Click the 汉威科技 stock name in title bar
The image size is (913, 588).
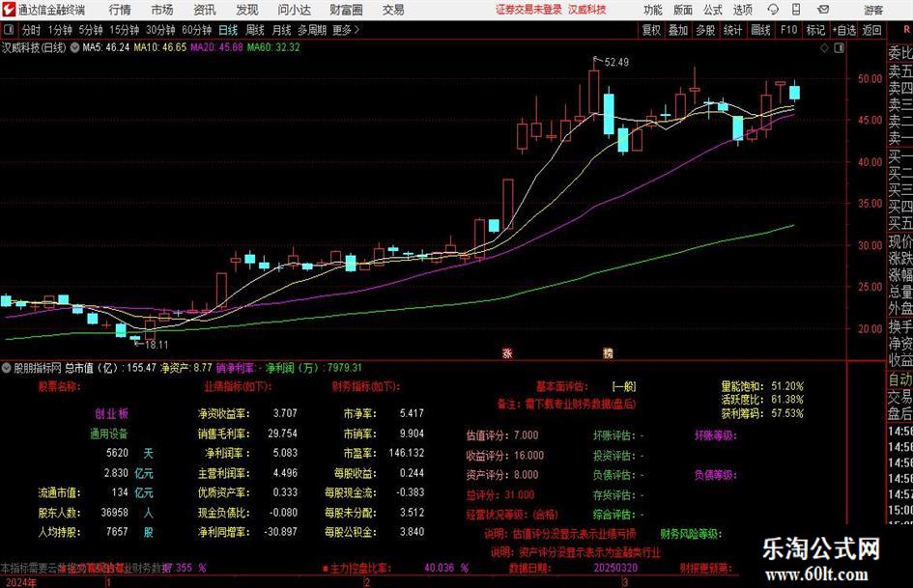pos(587,10)
